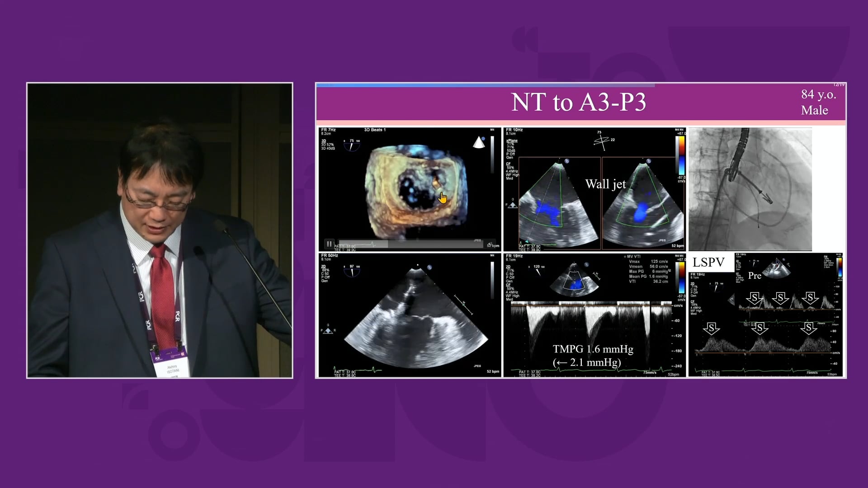The width and height of the screenshot is (868, 488).
Task: Click the LSPV label
Action: [709, 263]
